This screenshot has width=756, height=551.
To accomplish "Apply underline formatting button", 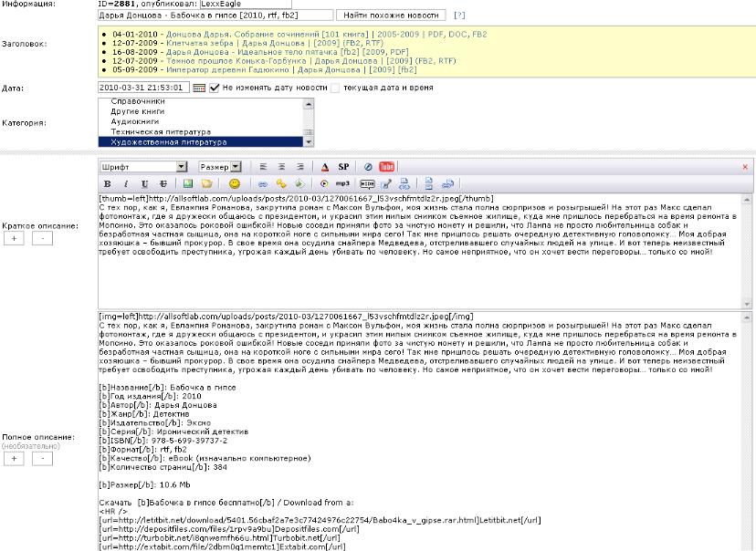I will click(144, 183).
